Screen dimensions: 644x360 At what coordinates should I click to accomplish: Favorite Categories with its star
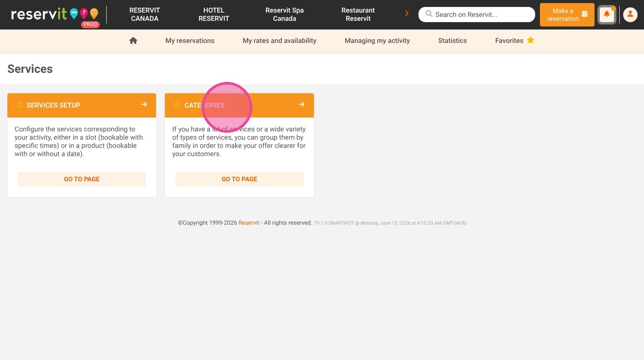(x=177, y=105)
